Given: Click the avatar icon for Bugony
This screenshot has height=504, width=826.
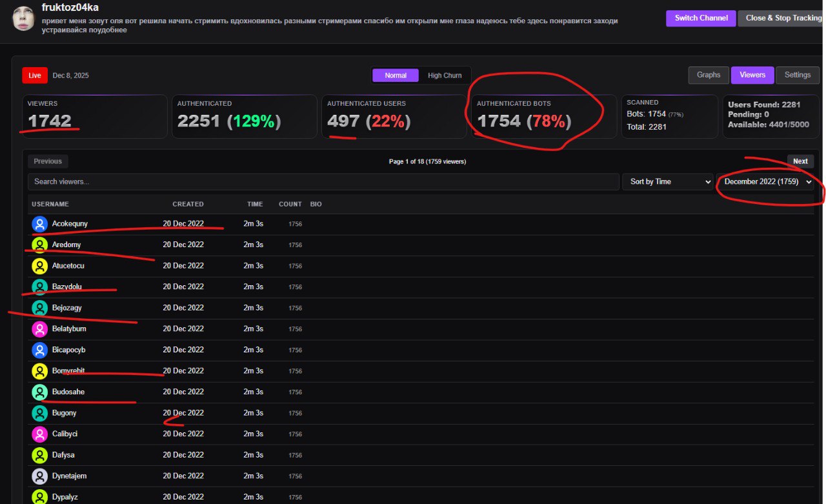Looking at the screenshot, I should (x=40, y=413).
